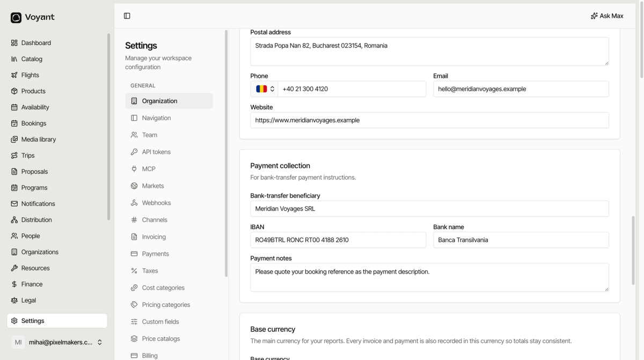Open the Team settings section
644x360 pixels.
(x=169, y=135)
